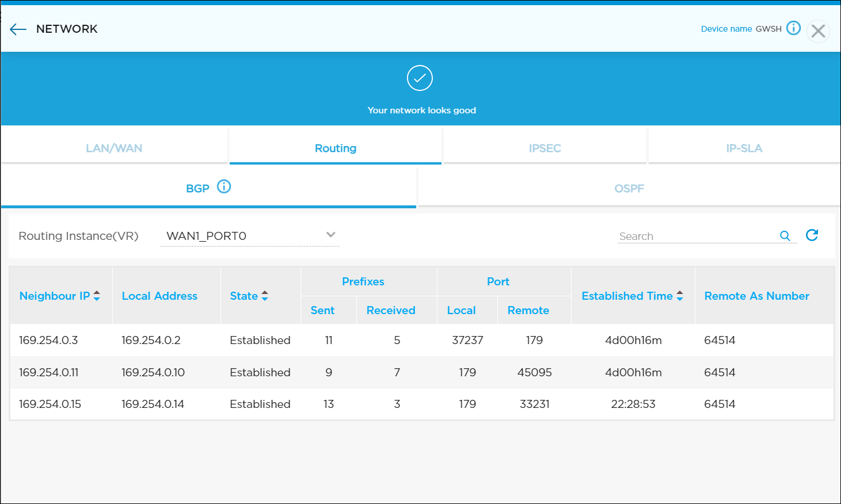This screenshot has width=841, height=504.
Task: Click the search magnifier icon
Action: tap(785, 236)
